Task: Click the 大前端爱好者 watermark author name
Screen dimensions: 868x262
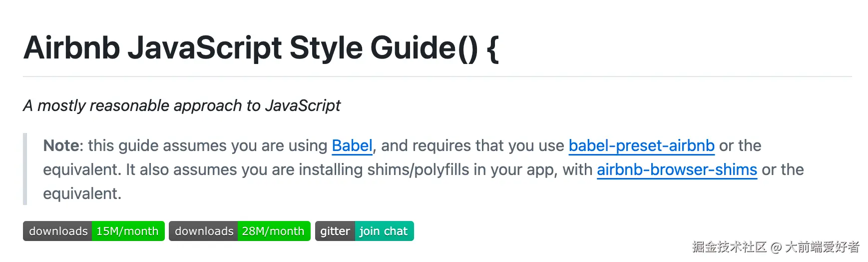Action: (x=822, y=246)
